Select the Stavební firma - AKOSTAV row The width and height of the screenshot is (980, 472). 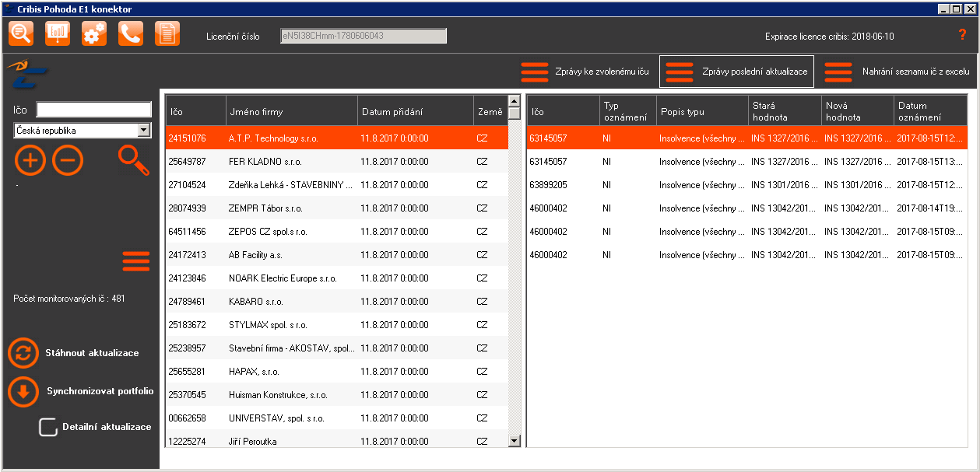coord(336,348)
